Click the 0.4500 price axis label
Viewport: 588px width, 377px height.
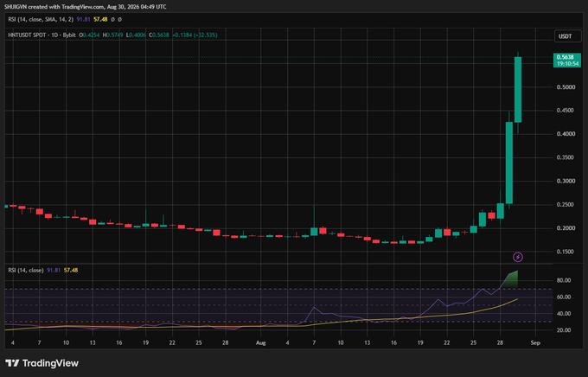click(566, 111)
